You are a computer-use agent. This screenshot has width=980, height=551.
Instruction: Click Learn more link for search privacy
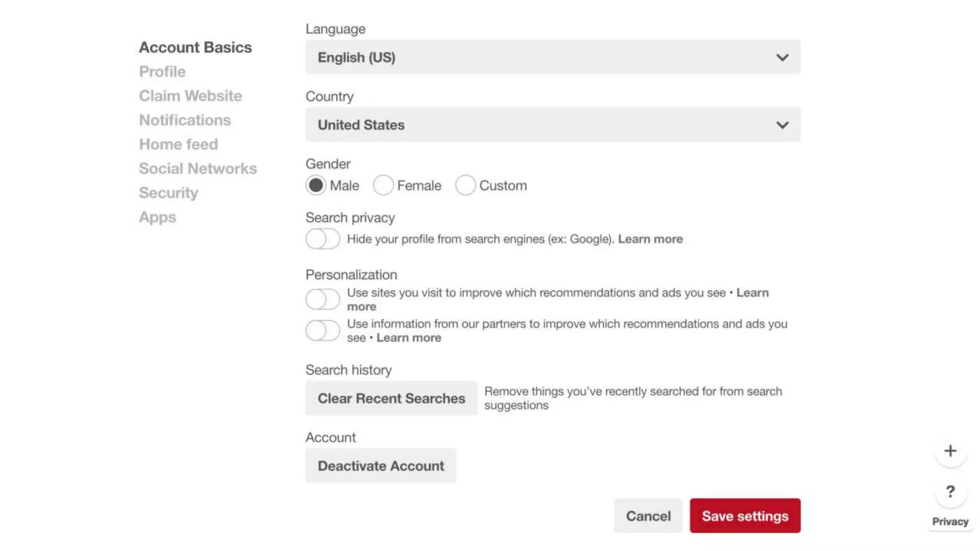[x=650, y=239]
